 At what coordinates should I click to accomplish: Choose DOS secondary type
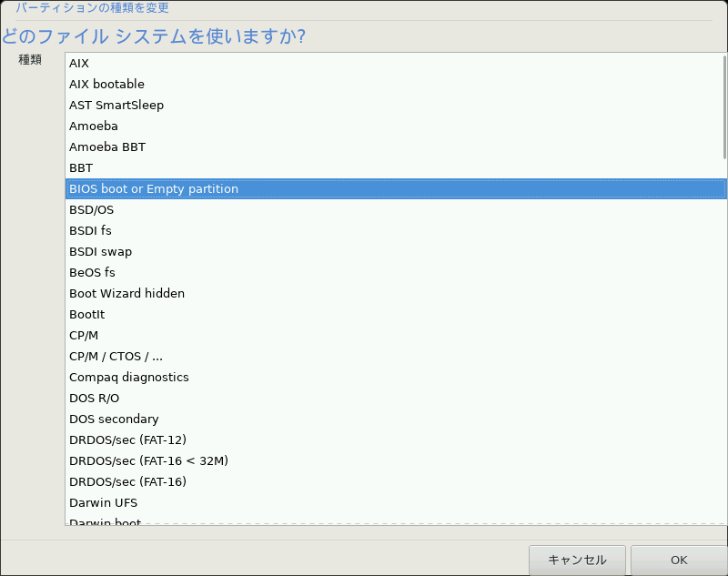[396, 419]
